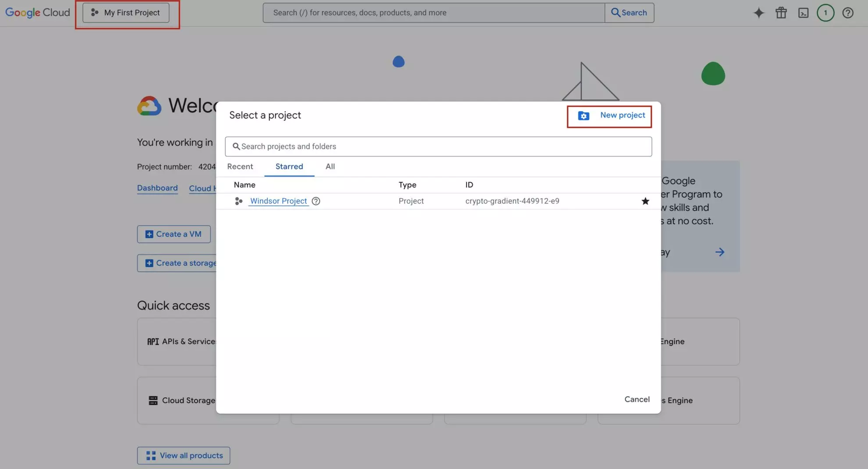Switch to the Recent projects list
Image resolution: width=868 pixels, height=469 pixels.
coord(240,167)
